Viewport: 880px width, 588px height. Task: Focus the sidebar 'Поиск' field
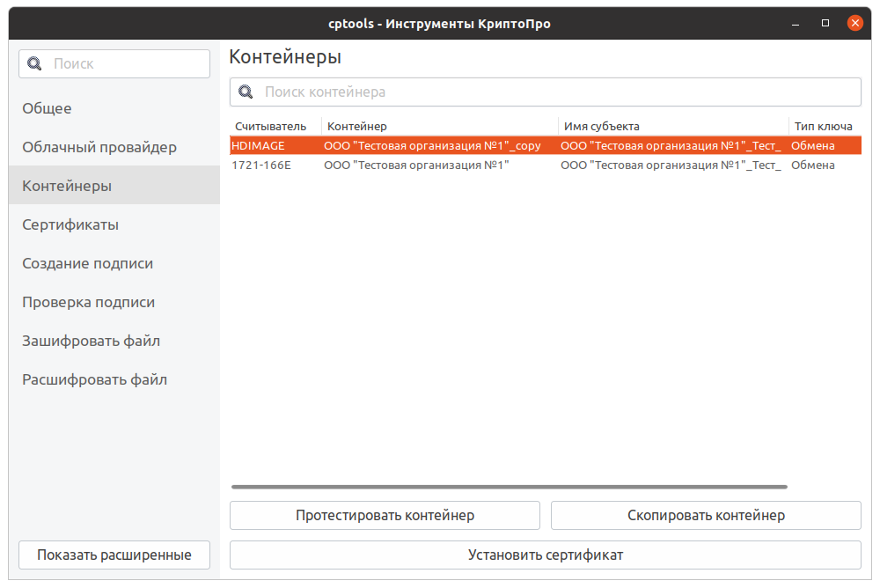point(114,63)
